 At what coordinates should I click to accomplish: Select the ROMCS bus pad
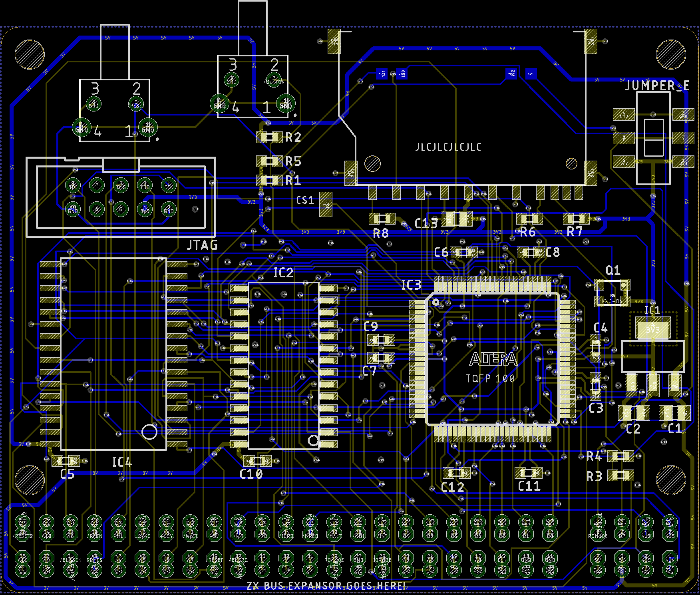click(x=94, y=558)
